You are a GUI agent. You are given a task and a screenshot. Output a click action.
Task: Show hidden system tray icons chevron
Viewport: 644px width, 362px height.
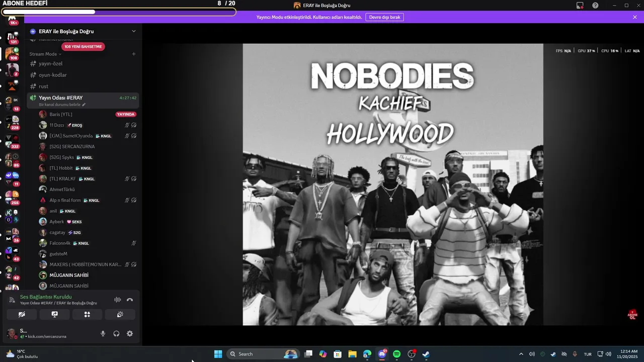pyautogui.click(x=521, y=354)
